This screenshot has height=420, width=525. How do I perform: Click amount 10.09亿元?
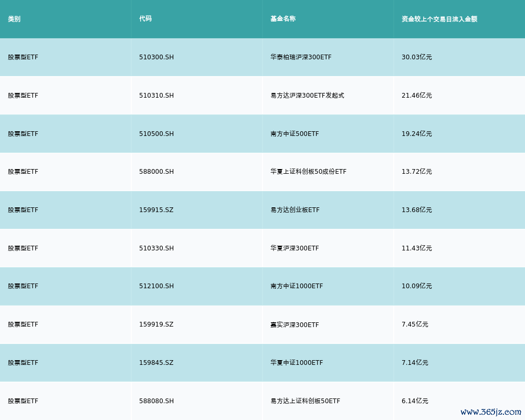(x=416, y=286)
